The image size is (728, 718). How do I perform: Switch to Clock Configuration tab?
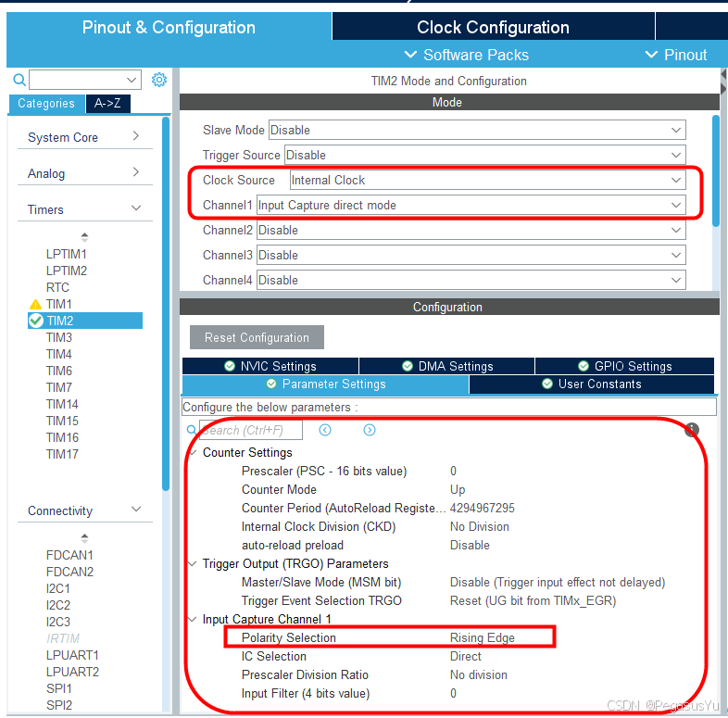click(493, 28)
